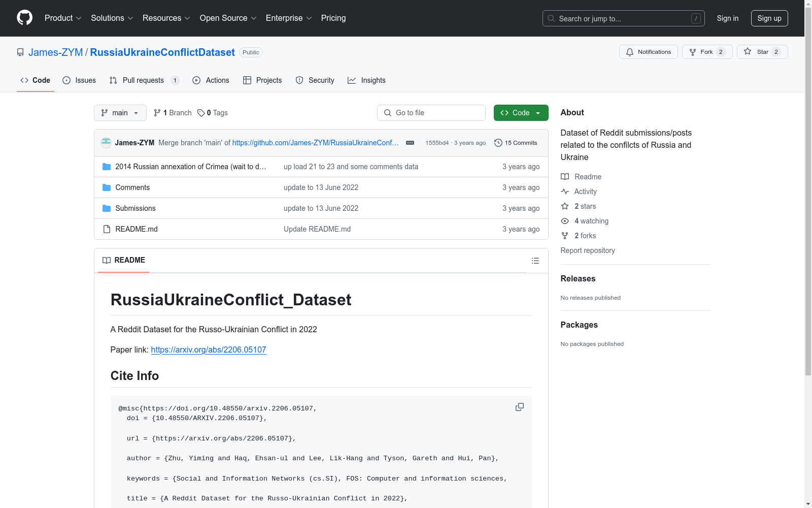This screenshot has width=812, height=508.
Task: Open the main branch selector dropdown
Action: pyautogui.click(x=120, y=113)
